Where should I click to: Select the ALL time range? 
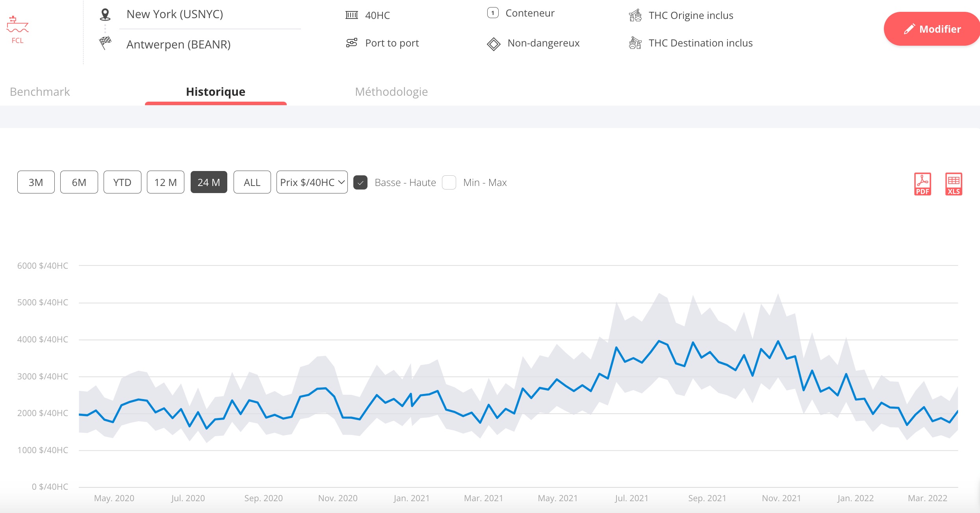click(x=252, y=182)
